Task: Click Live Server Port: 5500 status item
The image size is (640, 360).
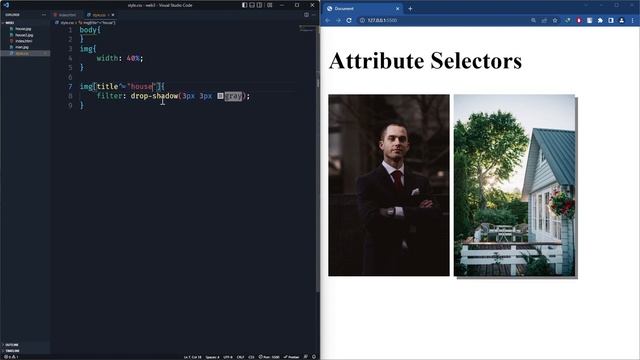Action: coord(269,357)
